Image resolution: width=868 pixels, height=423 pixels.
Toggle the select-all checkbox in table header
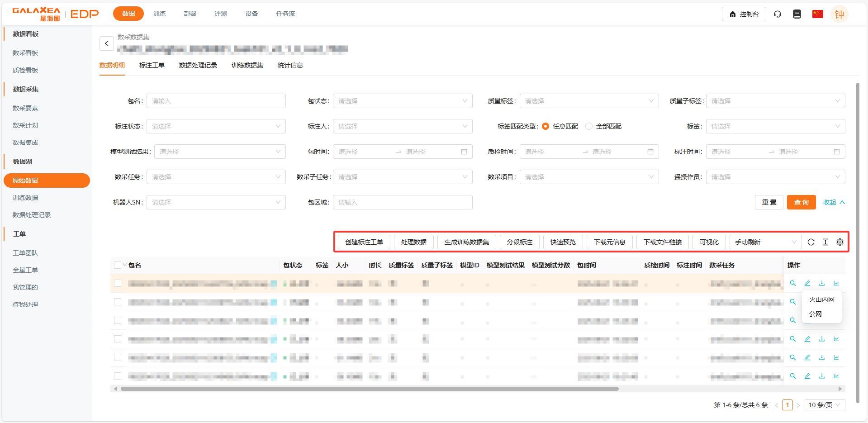click(118, 265)
